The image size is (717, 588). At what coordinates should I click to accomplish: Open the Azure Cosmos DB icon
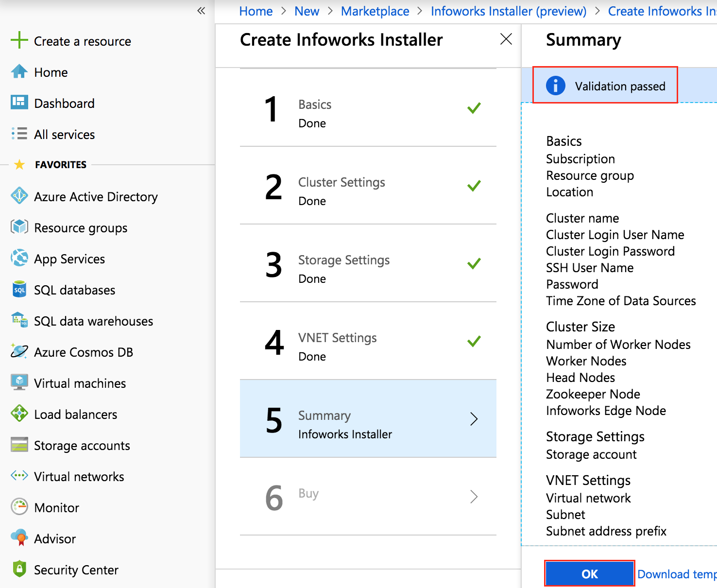click(x=19, y=351)
